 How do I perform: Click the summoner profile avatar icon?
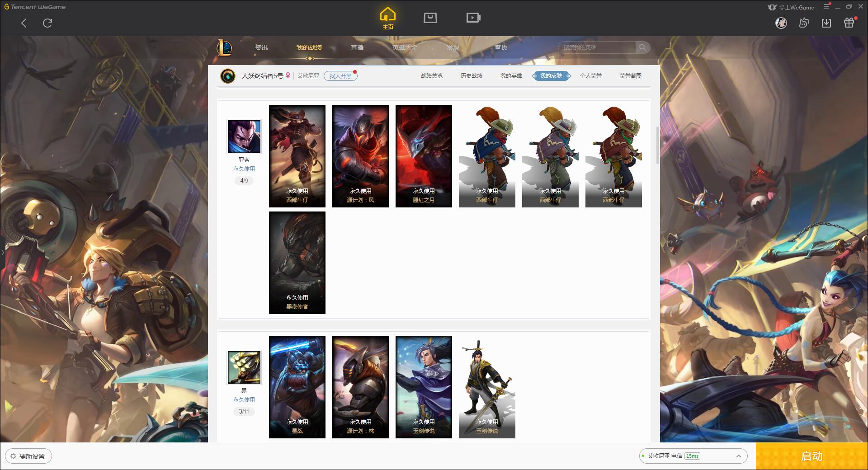228,76
